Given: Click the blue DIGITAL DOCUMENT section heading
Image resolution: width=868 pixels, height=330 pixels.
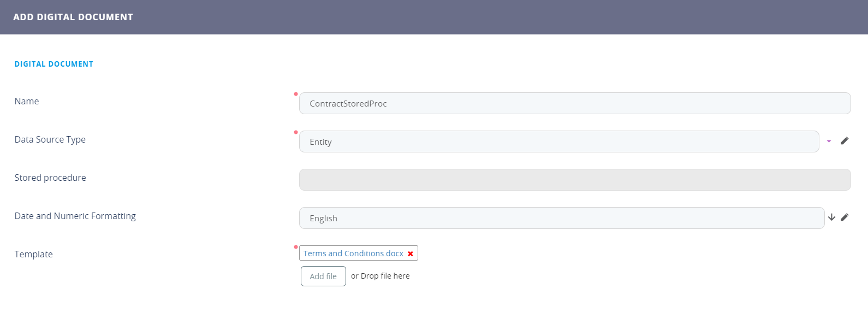Looking at the screenshot, I should coord(54,64).
